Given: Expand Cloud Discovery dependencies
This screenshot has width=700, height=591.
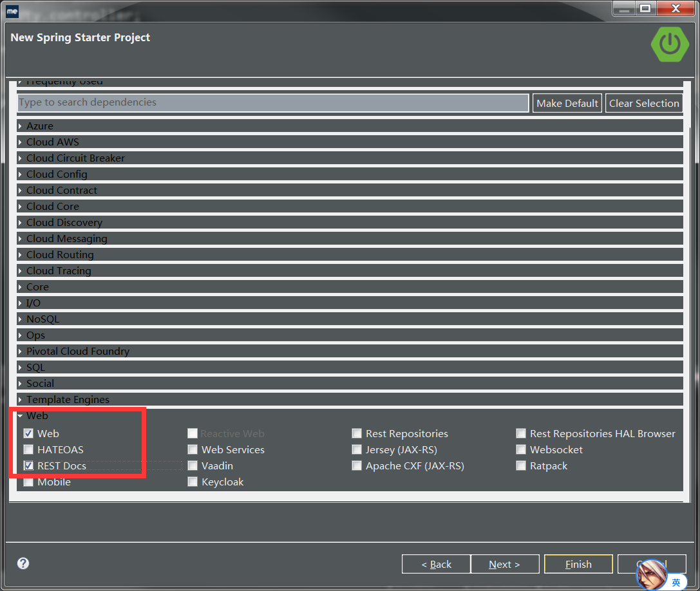Looking at the screenshot, I should click(350, 222).
